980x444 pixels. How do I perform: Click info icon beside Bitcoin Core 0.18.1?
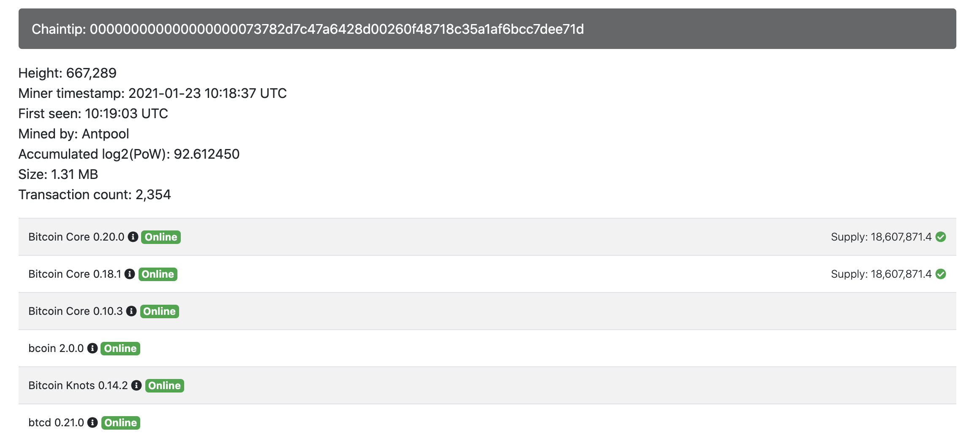tap(130, 274)
